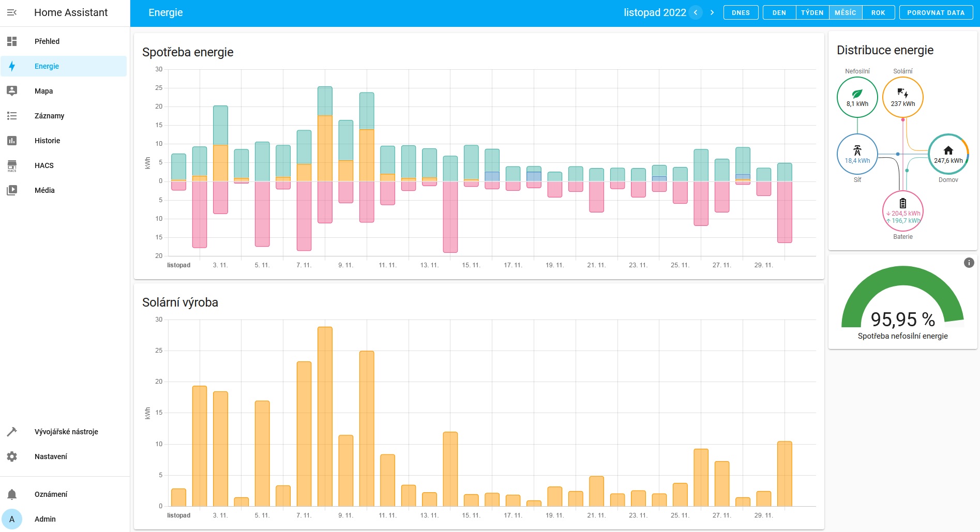Open the Média player icon
The width and height of the screenshot is (980, 532).
(x=12, y=190)
